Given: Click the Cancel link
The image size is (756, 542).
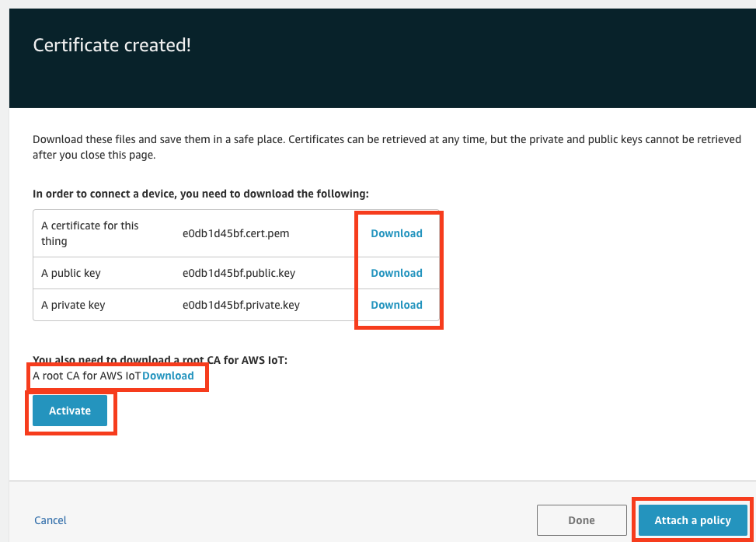Looking at the screenshot, I should pyautogui.click(x=51, y=519).
